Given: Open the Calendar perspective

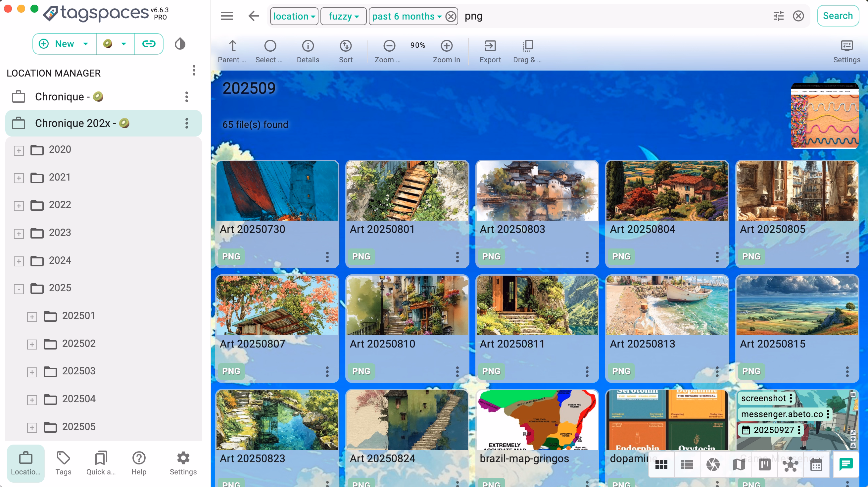Looking at the screenshot, I should tap(816, 464).
